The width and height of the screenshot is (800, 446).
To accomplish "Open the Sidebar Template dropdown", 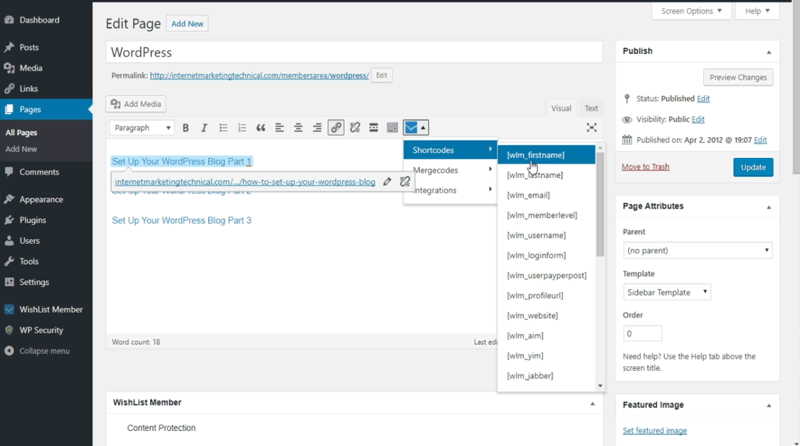I will [667, 292].
